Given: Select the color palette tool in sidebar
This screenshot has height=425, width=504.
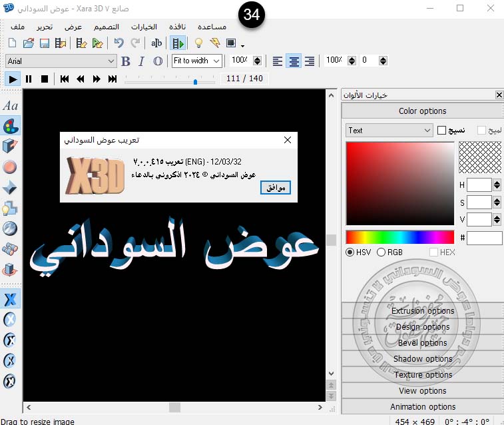Looking at the screenshot, I should (x=11, y=125).
